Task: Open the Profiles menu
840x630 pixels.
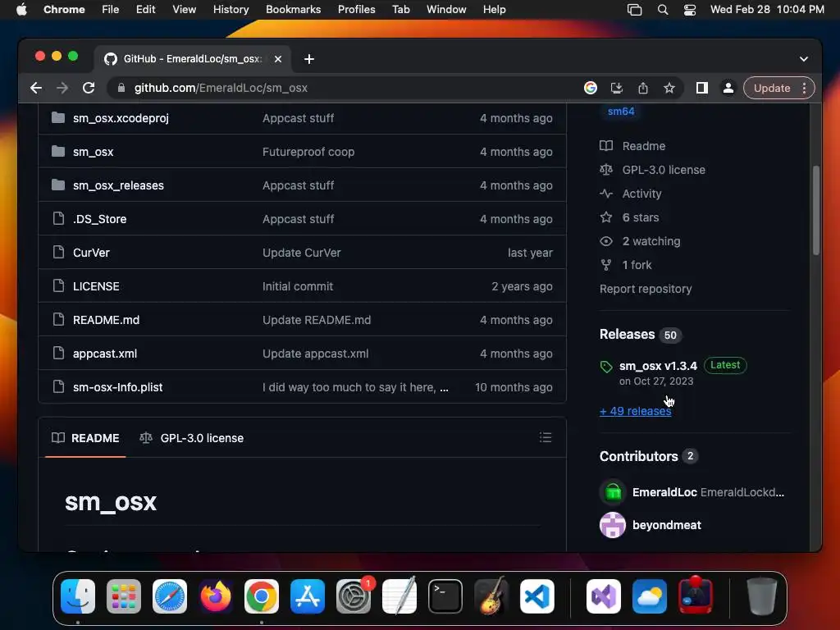Action: [x=356, y=10]
